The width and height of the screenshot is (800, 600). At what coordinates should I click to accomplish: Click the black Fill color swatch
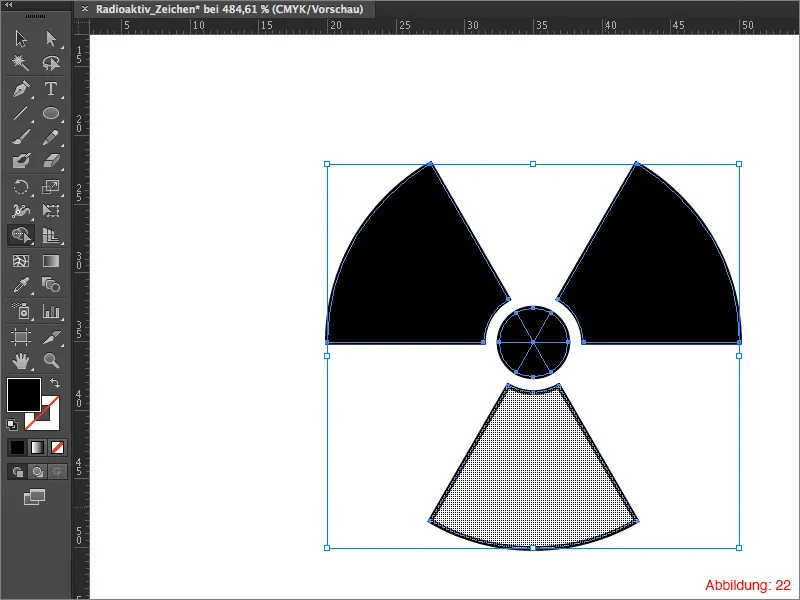click(x=23, y=394)
